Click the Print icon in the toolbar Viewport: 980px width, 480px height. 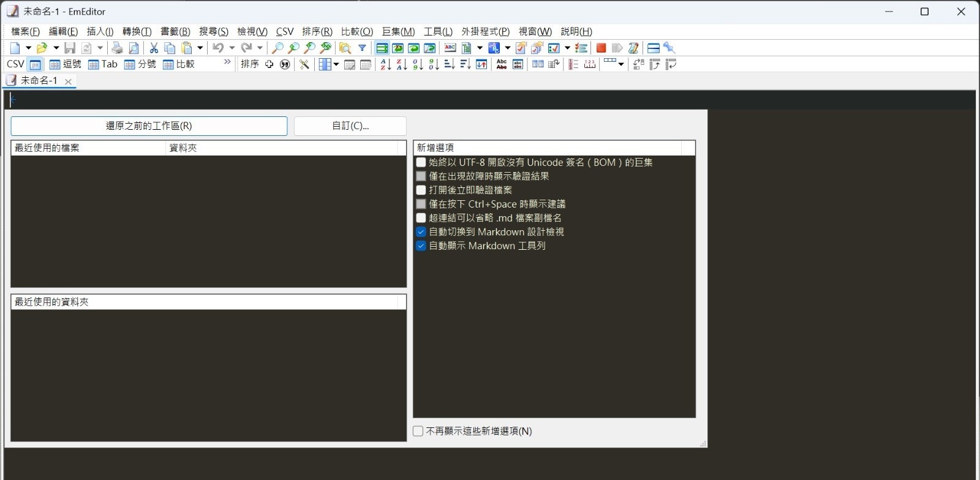[117, 48]
